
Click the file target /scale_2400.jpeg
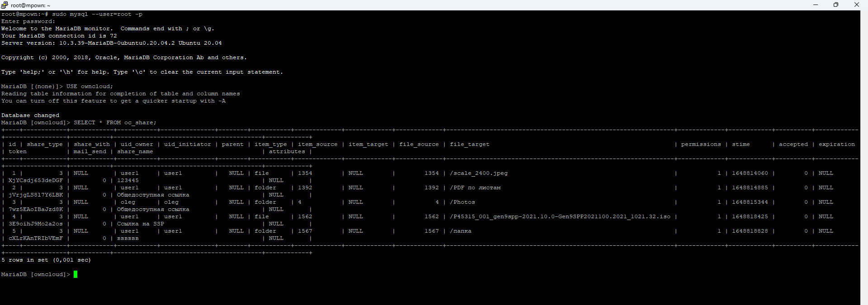(478, 173)
